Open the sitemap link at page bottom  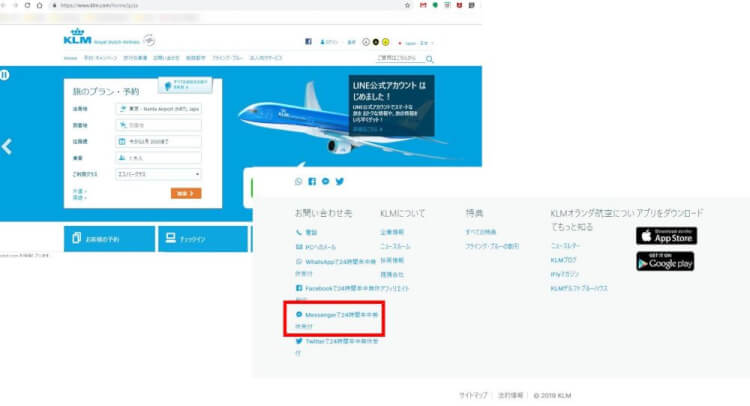[x=473, y=395]
